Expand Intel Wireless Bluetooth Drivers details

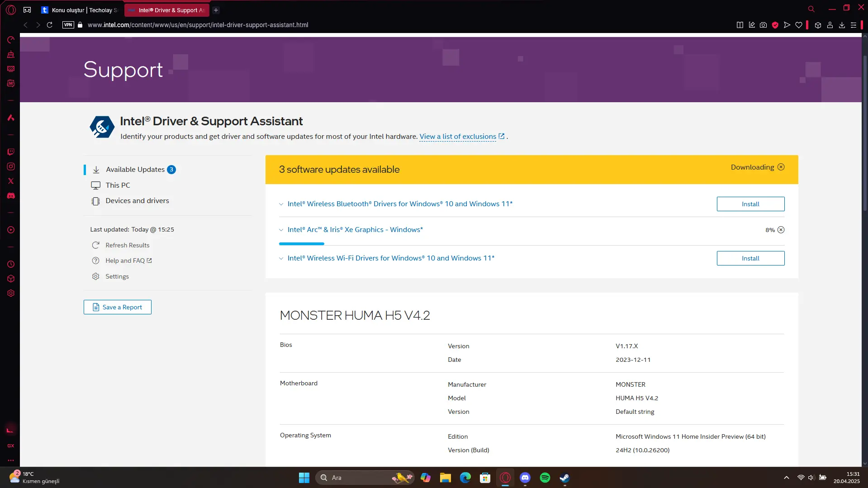[281, 204]
